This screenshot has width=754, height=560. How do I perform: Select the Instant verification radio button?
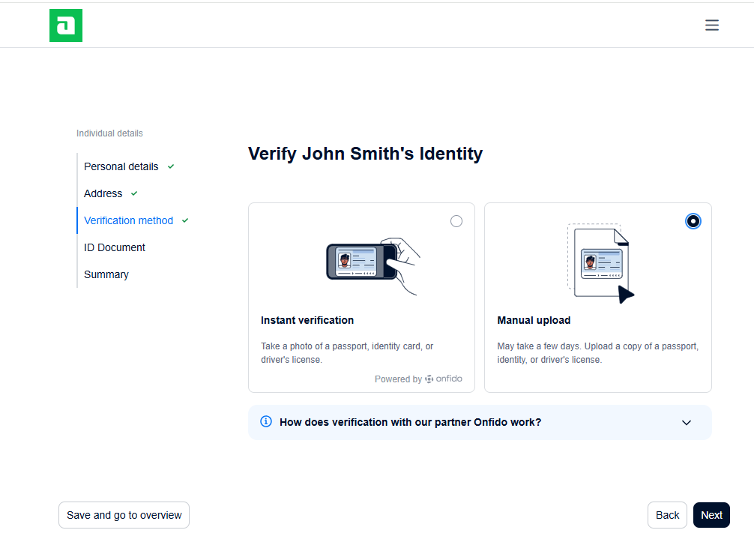click(456, 221)
